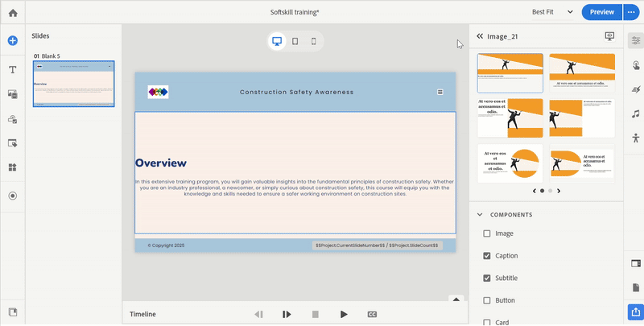Select the Text tool in left toolbar
This screenshot has width=644, height=326.
[x=12, y=70]
